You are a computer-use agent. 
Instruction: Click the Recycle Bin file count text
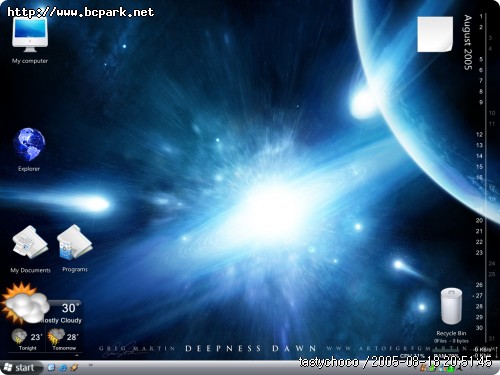451,341
